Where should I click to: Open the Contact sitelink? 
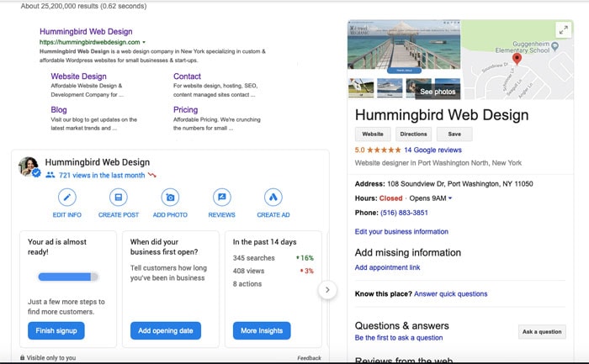(187, 76)
